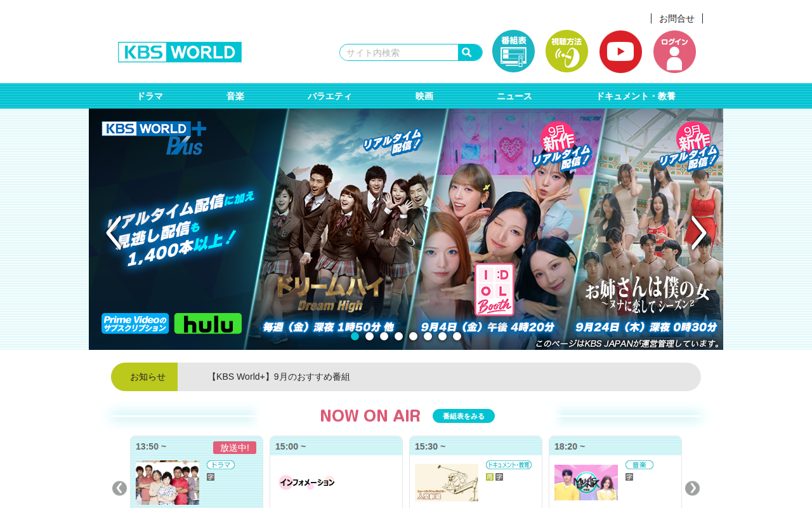Open the 13:50 drama thumbnail
This screenshot has height=508, width=812.
click(x=167, y=483)
